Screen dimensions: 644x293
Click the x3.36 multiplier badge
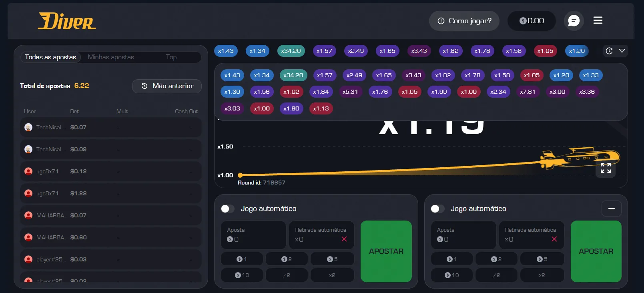coord(587,92)
